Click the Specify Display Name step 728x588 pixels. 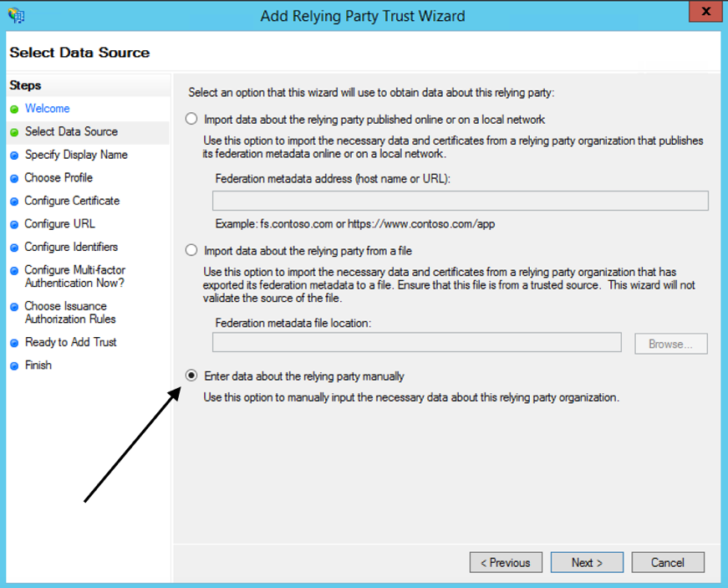coord(76,155)
